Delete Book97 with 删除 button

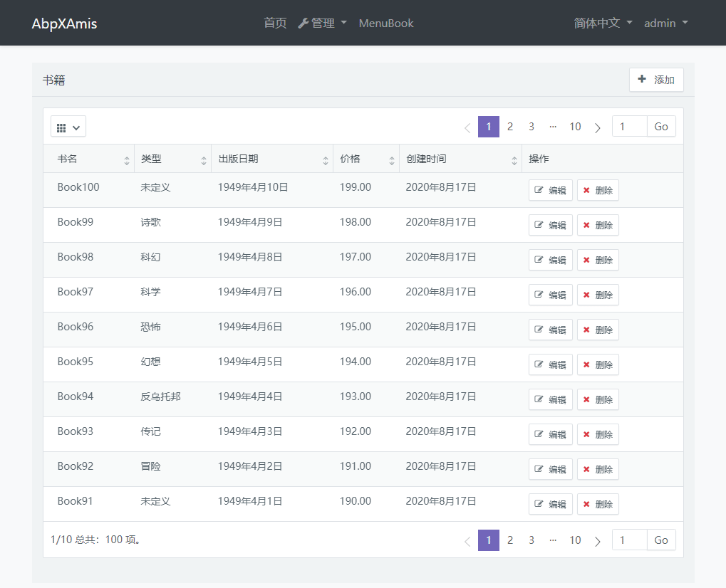(598, 295)
